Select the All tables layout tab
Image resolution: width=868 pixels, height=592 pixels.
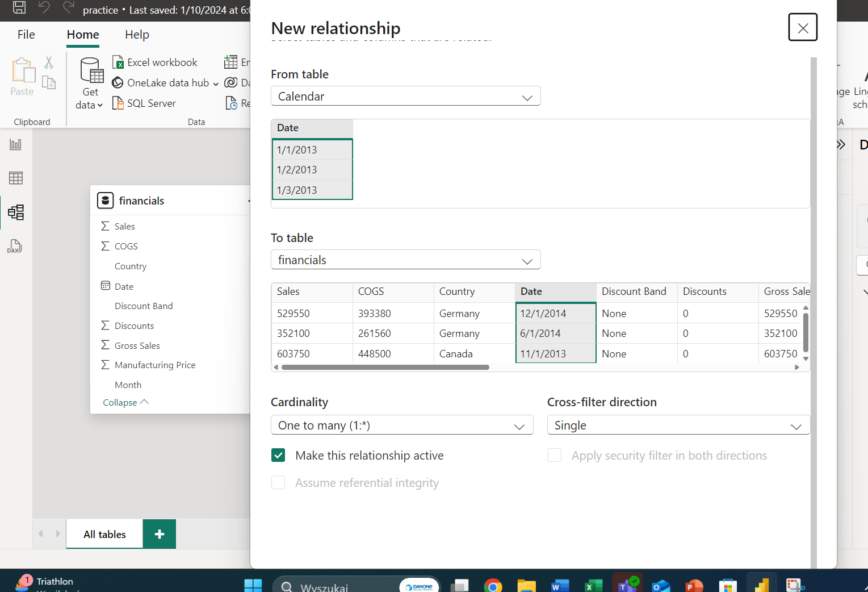point(104,534)
